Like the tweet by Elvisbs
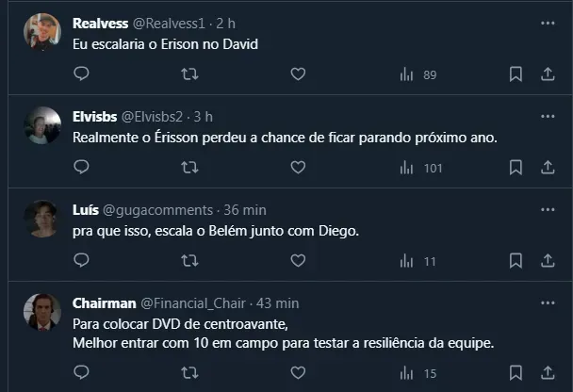573x392 pixels. tap(298, 168)
